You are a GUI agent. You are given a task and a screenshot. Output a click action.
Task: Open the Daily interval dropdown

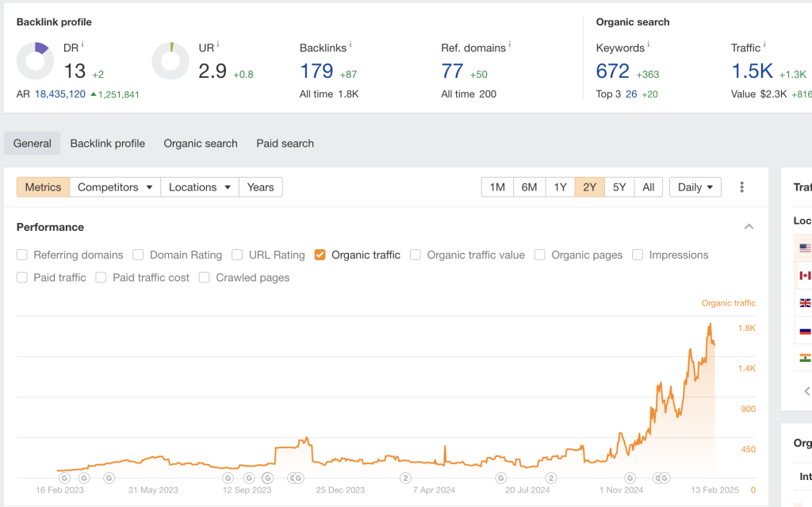(695, 187)
